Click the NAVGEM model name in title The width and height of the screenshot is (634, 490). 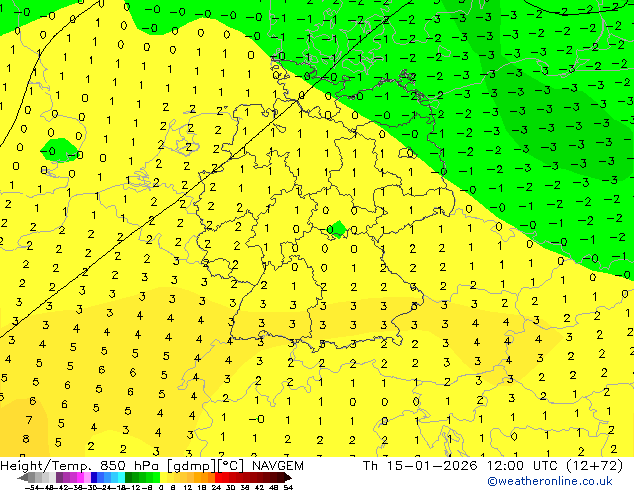(x=277, y=466)
